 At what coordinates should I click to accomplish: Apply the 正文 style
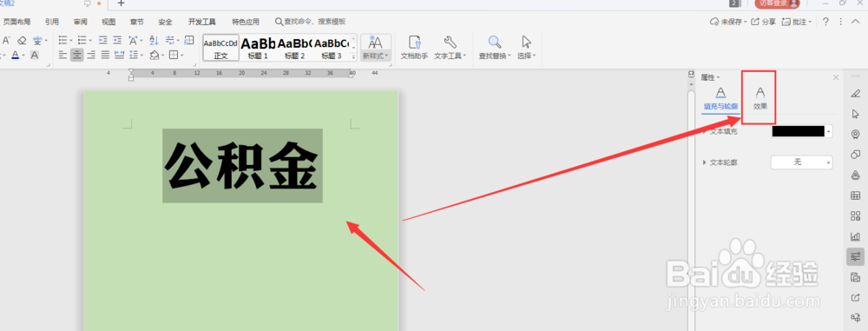click(x=220, y=48)
